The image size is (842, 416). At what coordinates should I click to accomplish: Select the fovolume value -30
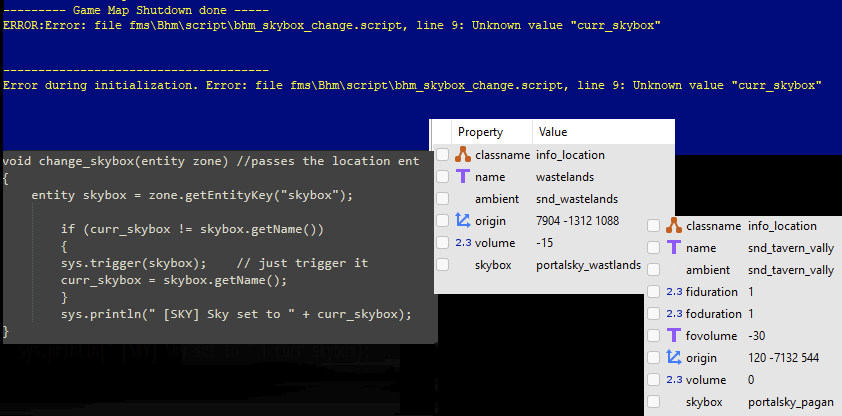pos(756,336)
